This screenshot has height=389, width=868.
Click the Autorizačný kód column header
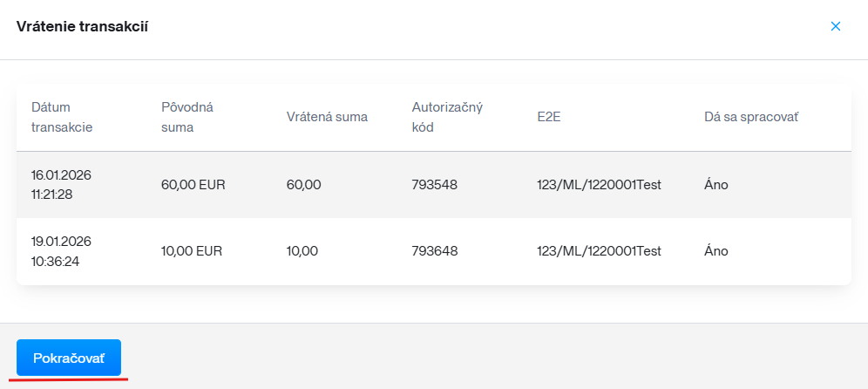447,117
